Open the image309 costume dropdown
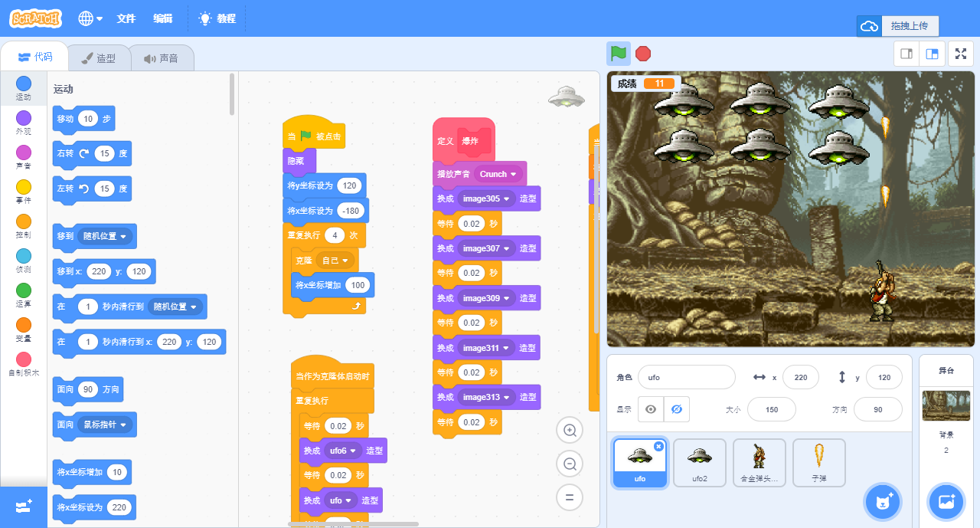The width and height of the screenshot is (980, 528). pos(486,298)
